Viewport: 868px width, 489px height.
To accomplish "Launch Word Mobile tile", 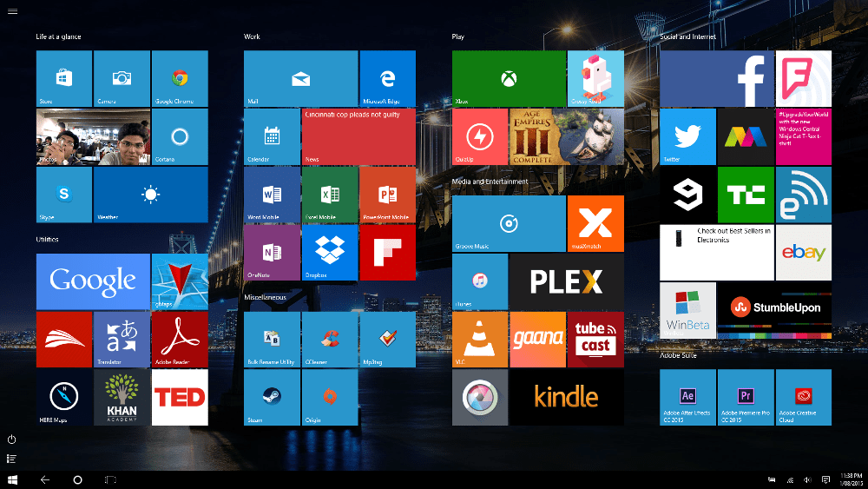I will [x=272, y=195].
